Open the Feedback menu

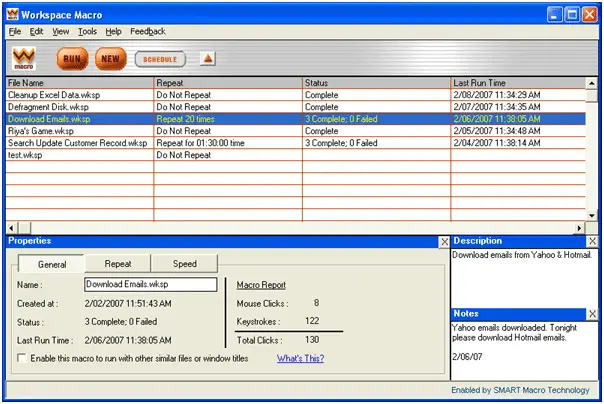(x=148, y=32)
